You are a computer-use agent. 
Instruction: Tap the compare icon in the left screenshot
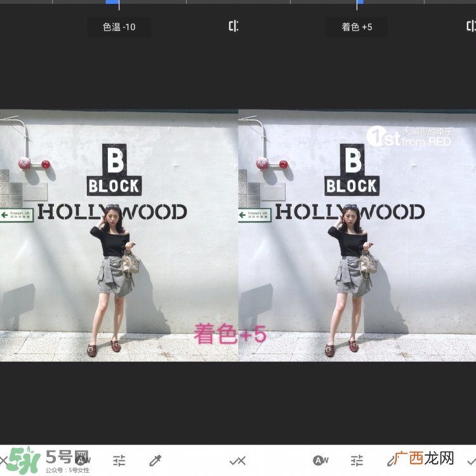(x=233, y=27)
